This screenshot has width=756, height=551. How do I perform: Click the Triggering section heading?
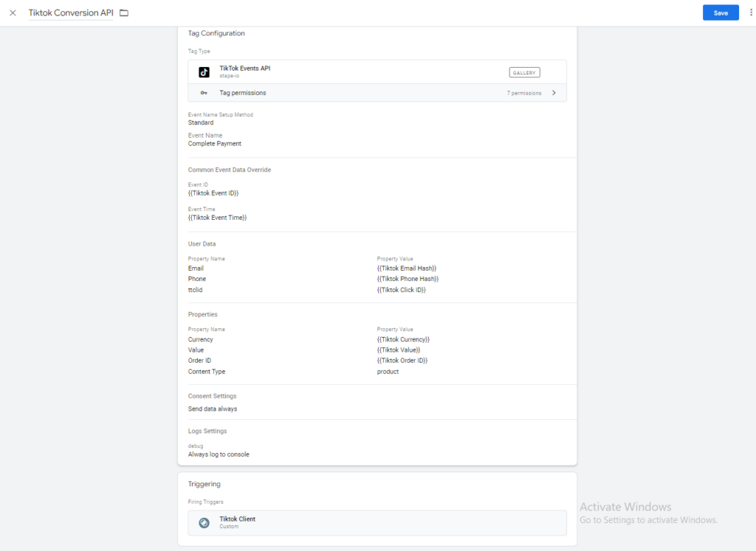205,484
